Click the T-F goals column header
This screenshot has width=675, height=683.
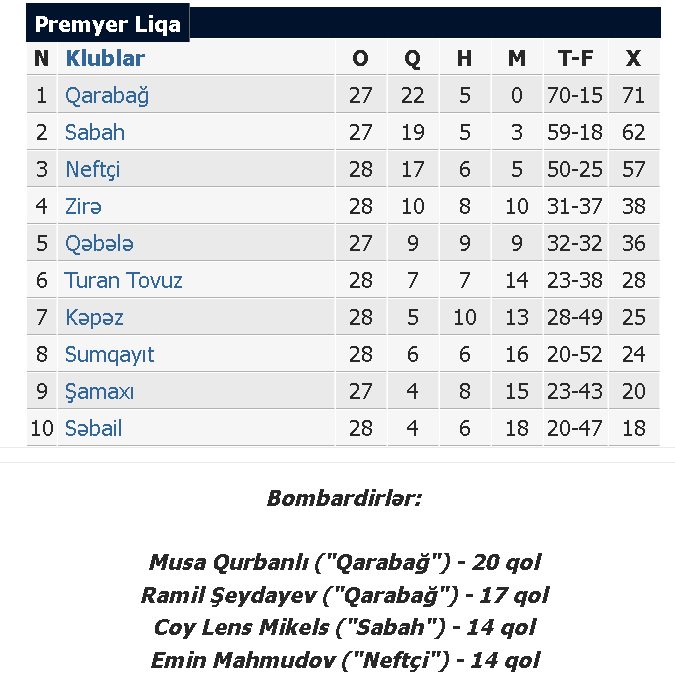point(575,58)
